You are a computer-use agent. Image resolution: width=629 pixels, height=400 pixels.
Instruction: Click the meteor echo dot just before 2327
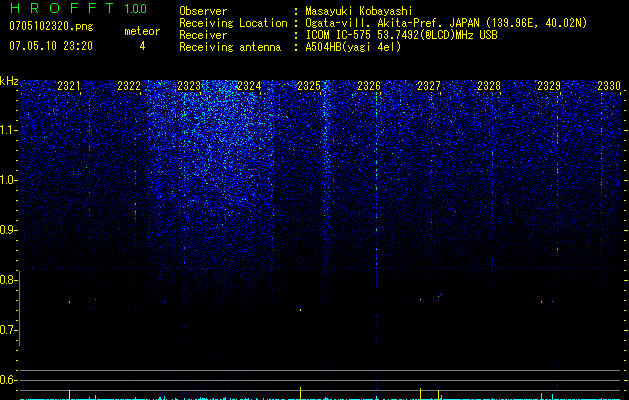point(420,299)
